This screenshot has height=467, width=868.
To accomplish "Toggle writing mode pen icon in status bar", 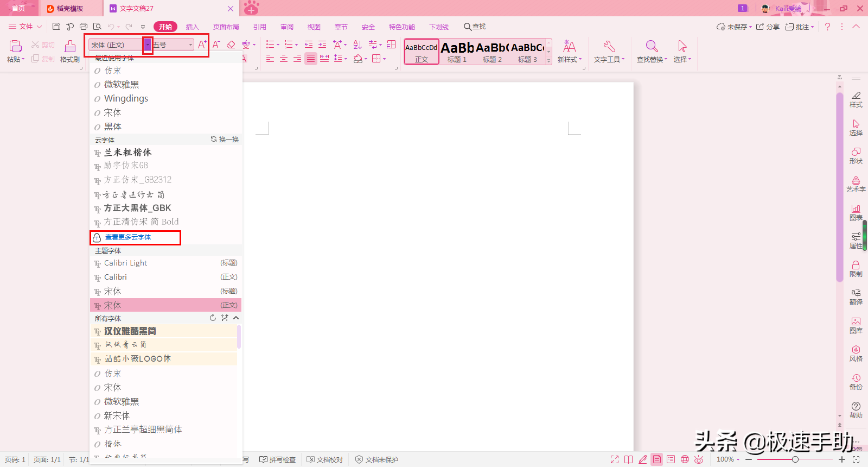I will click(643, 459).
